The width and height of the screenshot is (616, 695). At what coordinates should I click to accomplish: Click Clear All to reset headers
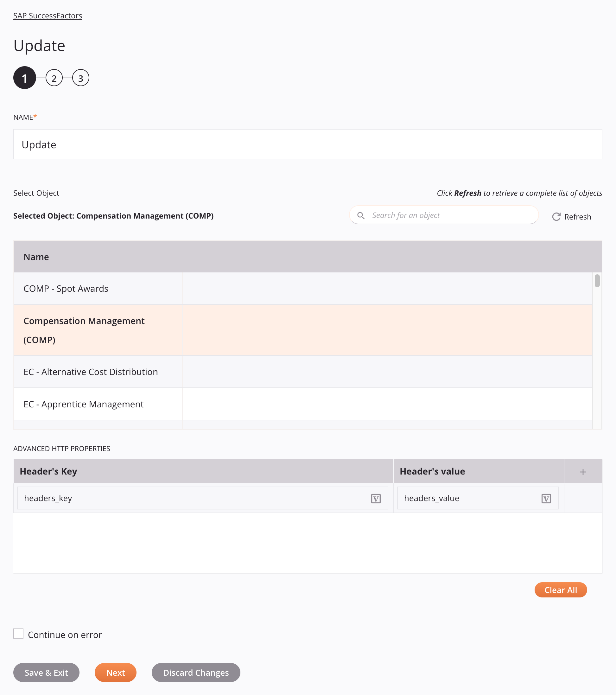(560, 590)
